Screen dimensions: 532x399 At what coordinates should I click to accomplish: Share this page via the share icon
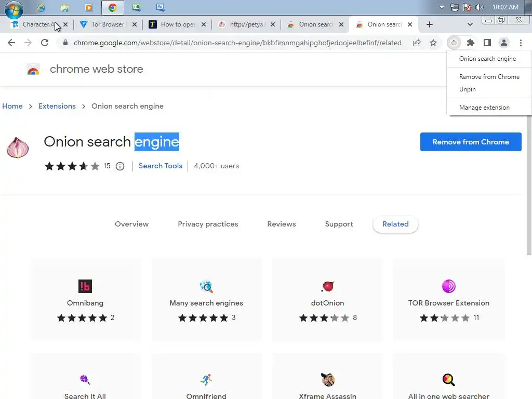click(417, 43)
